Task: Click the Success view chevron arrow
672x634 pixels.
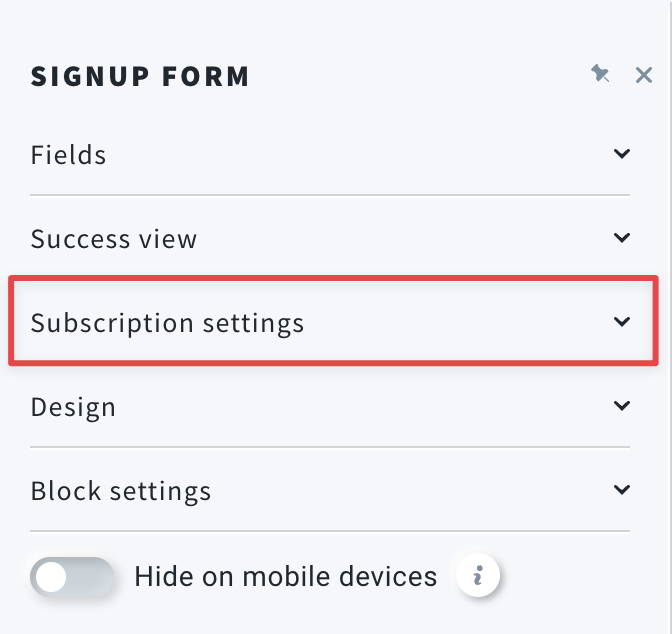Action: [x=621, y=237]
